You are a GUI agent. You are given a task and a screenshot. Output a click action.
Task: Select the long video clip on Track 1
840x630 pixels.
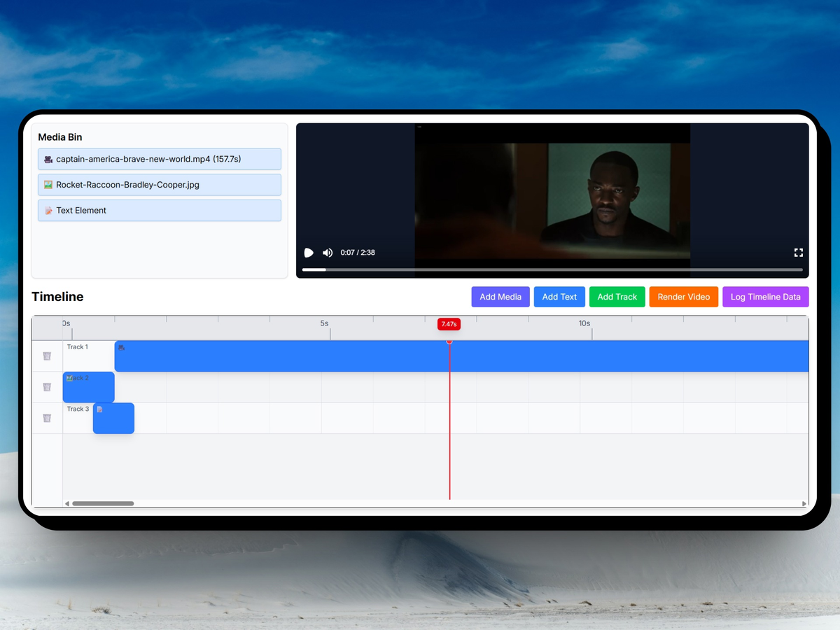462,356
